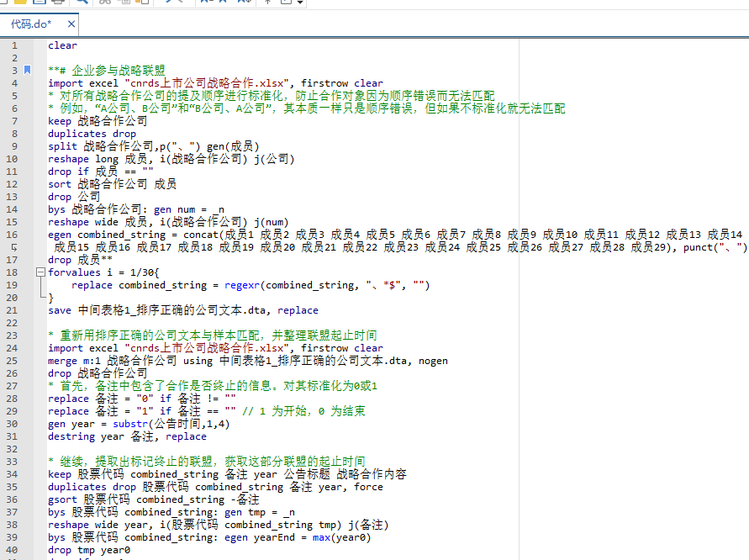Image resolution: width=749 pixels, height=560 pixels.
Task: Click the line 6 comment starting 例如
Action: 307,108
